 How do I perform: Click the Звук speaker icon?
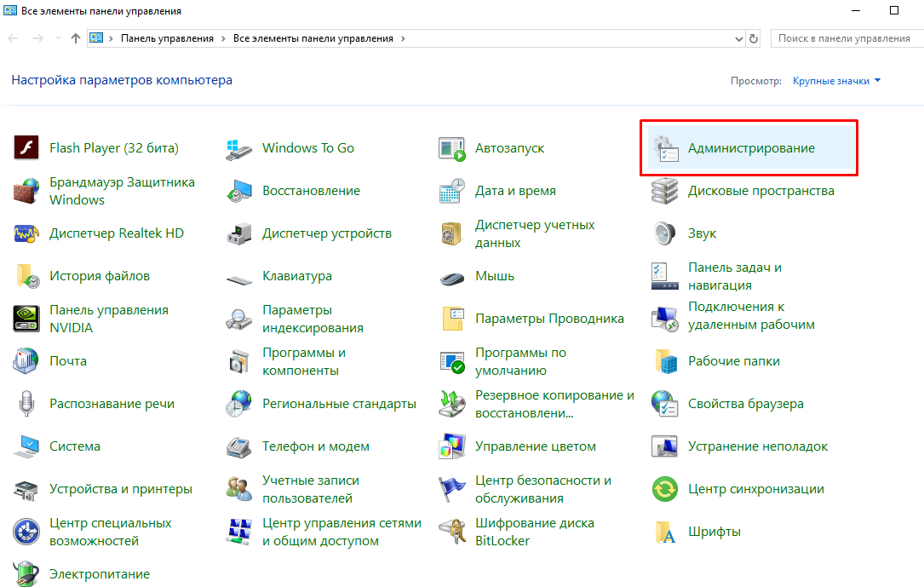click(665, 233)
